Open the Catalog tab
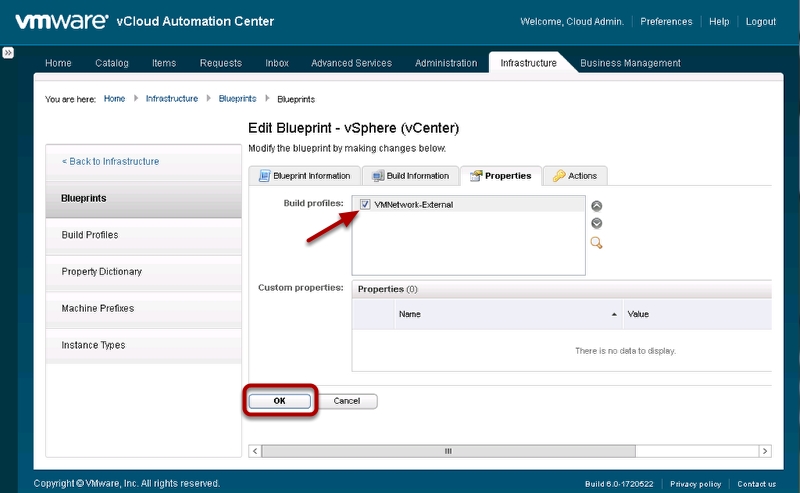800x493 pixels. point(112,63)
